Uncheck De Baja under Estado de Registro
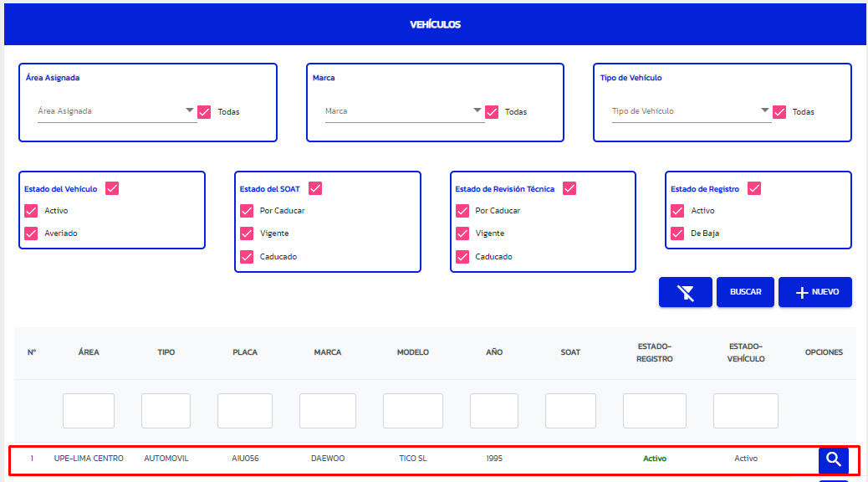868x482 pixels. 678,233
